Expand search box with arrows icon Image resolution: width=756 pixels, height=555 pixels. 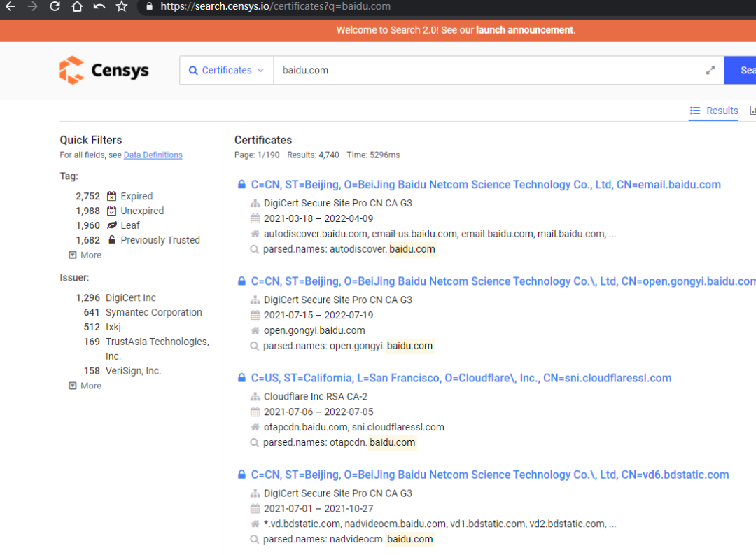point(710,71)
